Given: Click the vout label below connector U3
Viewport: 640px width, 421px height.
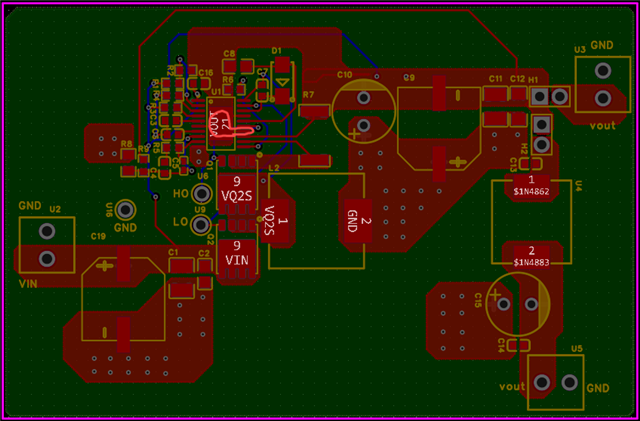Looking at the screenshot, I should tap(602, 125).
